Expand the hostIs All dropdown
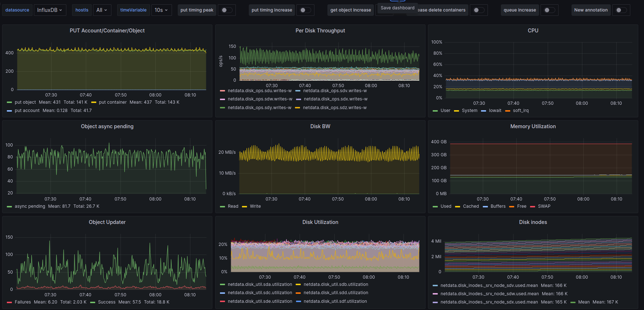This screenshot has width=644, height=310. tap(102, 10)
